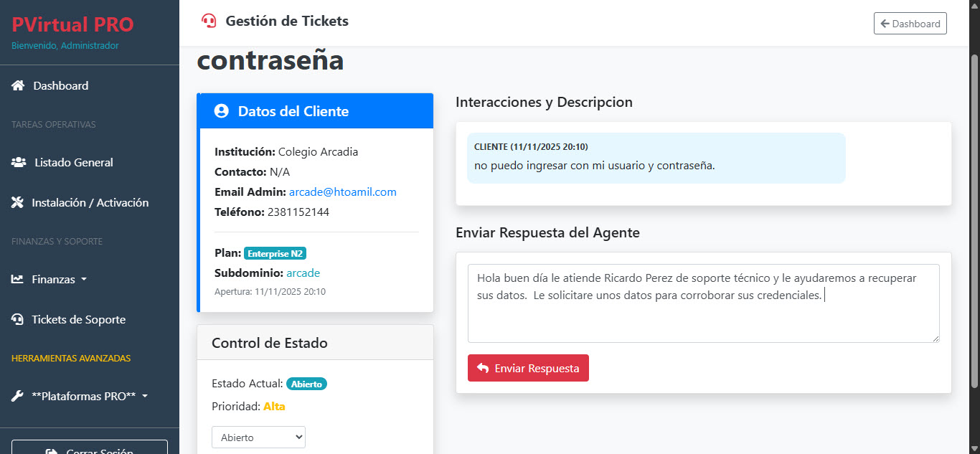Select the tools icon for Instalación/Activación
Screen dimensions: 980x454
coord(17,202)
